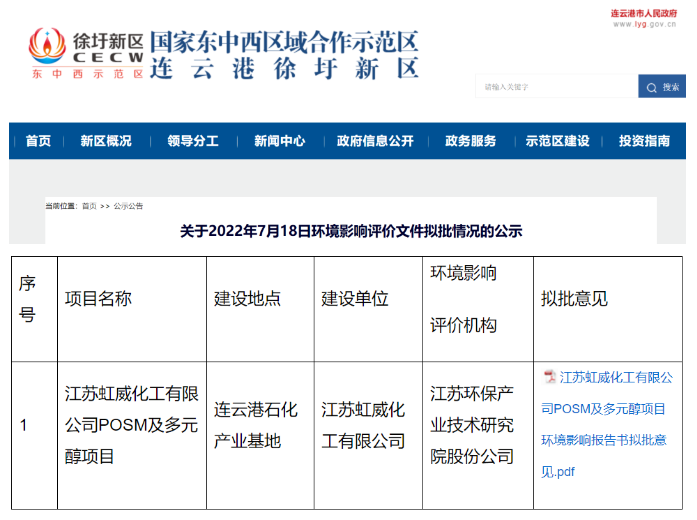Select 示范区建设 navigation item
The image size is (697, 520).
[557, 141]
